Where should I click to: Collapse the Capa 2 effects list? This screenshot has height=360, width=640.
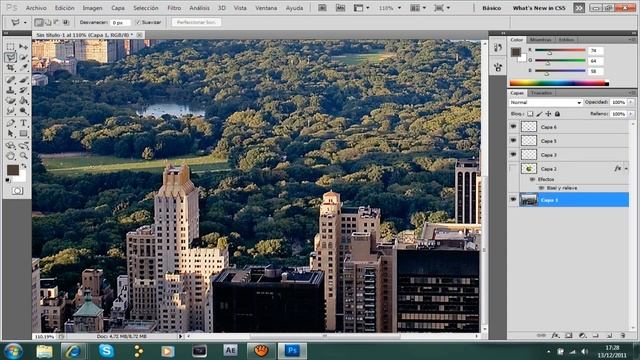click(626, 169)
